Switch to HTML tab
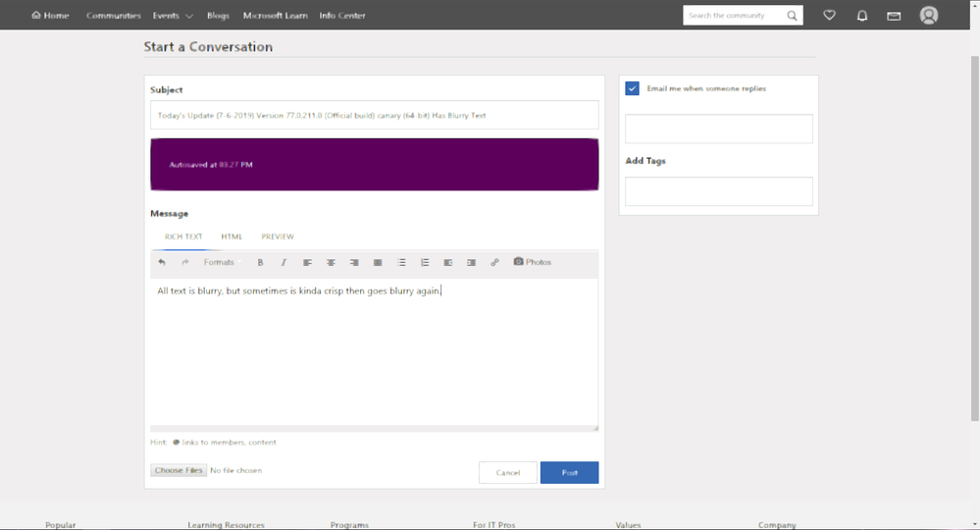Image resolution: width=980 pixels, height=530 pixels. (x=232, y=237)
